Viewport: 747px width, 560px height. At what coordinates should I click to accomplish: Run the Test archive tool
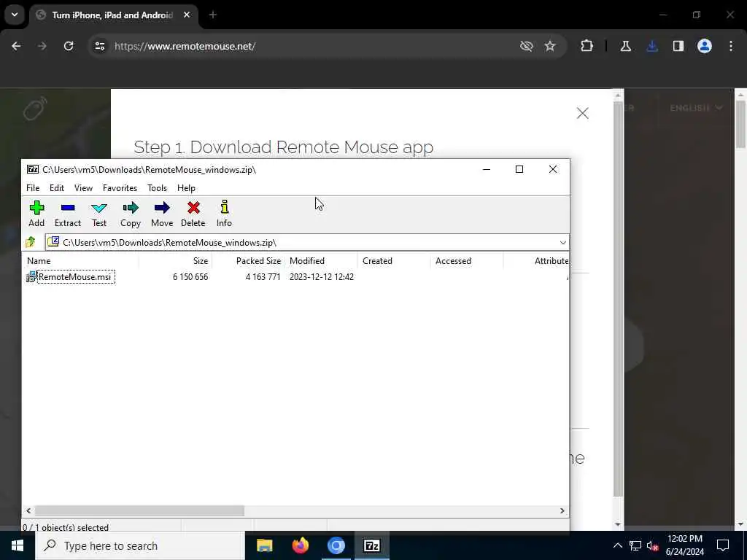(99, 214)
